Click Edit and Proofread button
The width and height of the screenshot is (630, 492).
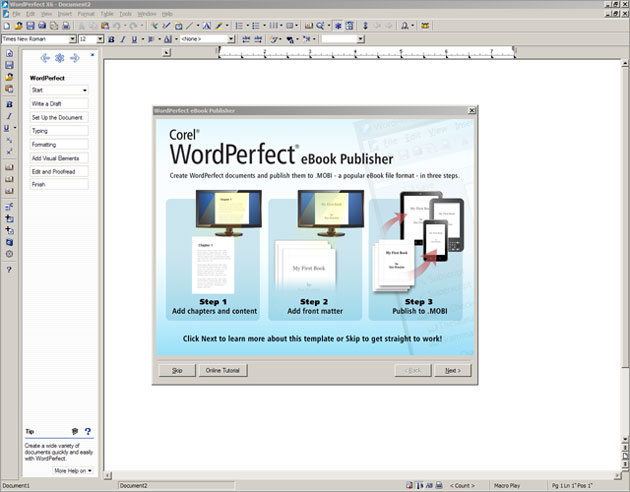tap(59, 171)
